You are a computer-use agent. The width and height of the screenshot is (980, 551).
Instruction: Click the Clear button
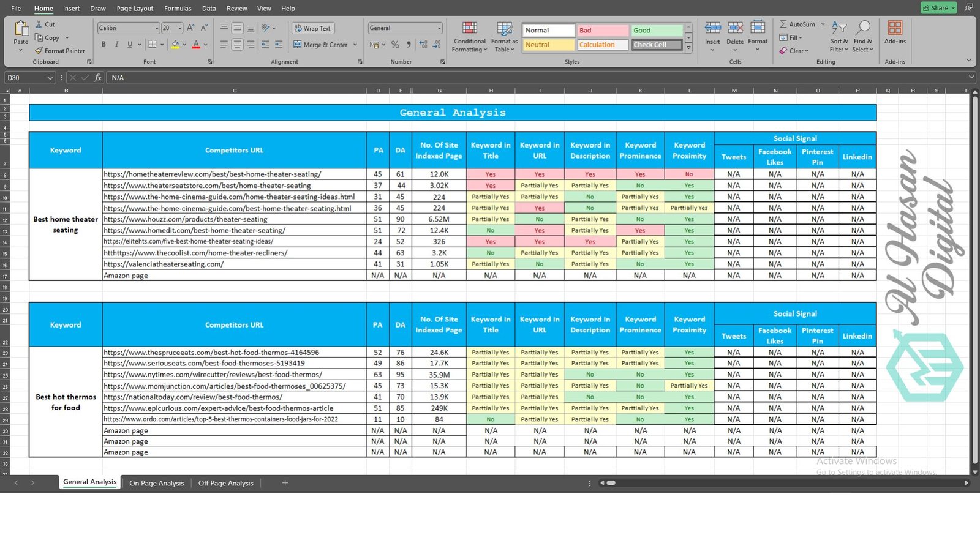pyautogui.click(x=794, y=51)
